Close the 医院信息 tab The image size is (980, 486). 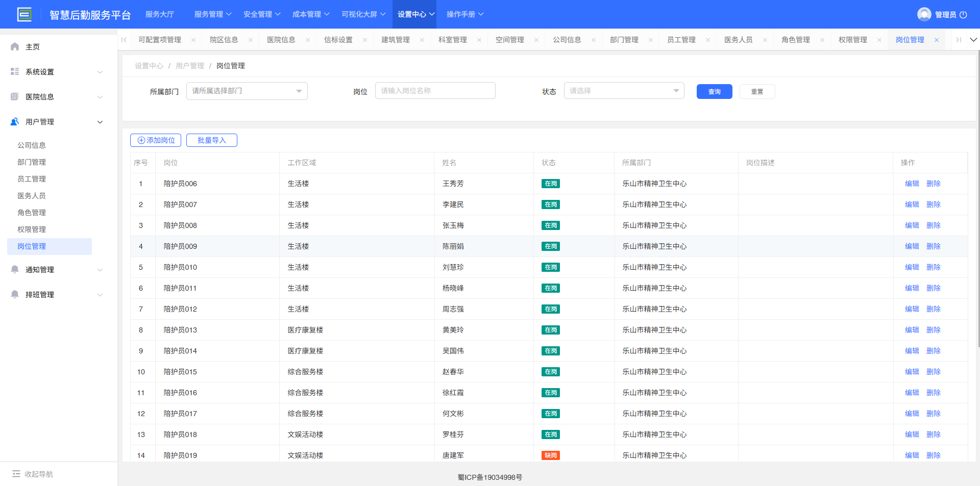(x=308, y=40)
